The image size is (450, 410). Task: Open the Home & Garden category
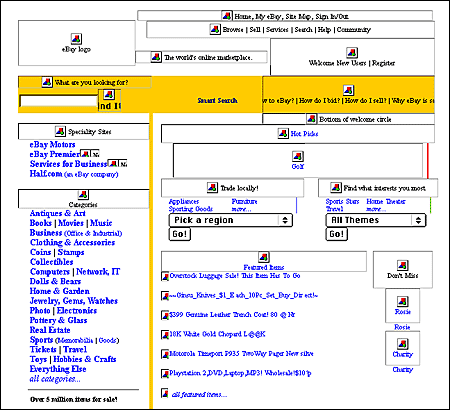click(60, 291)
